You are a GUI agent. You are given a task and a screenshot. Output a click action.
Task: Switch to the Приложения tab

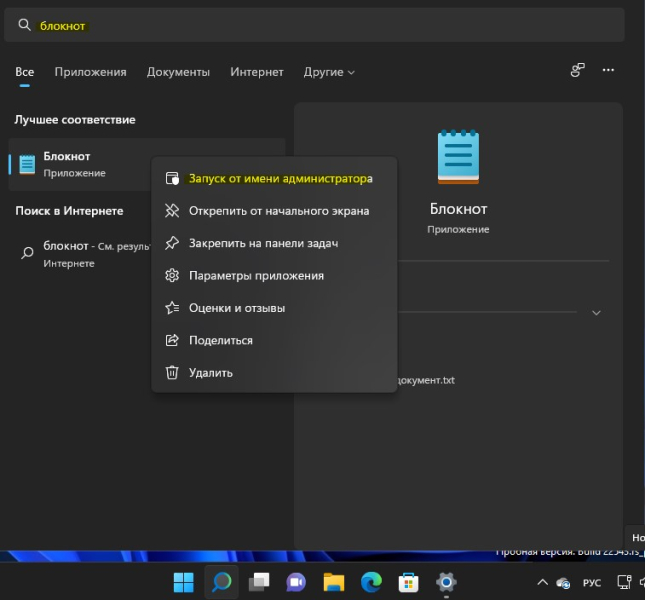(x=90, y=72)
